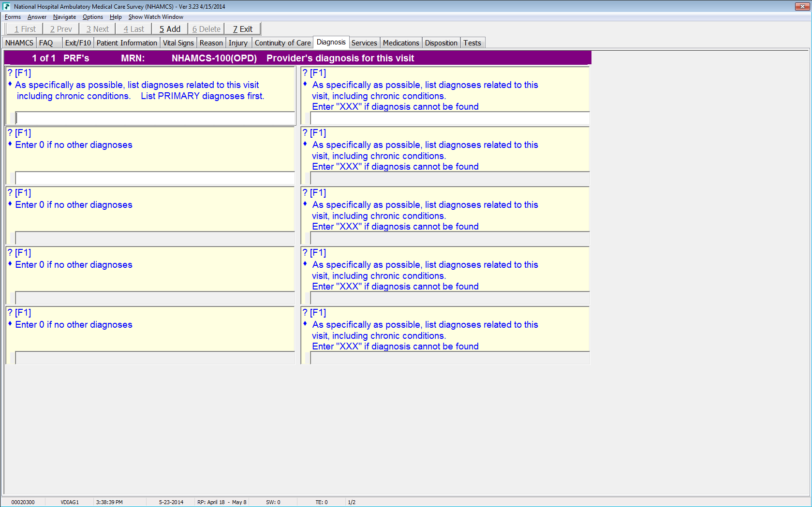Image resolution: width=812 pixels, height=507 pixels.
Task: Close the NHAMCS window
Action: tap(802, 6)
